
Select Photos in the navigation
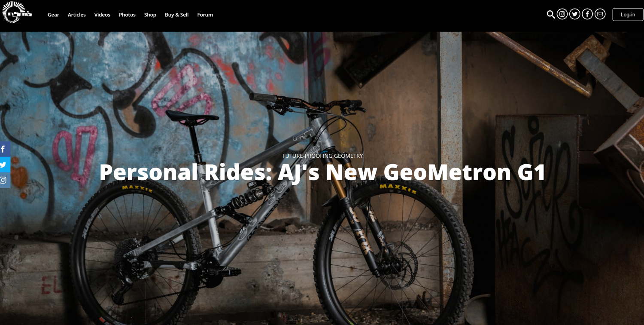click(127, 15)
